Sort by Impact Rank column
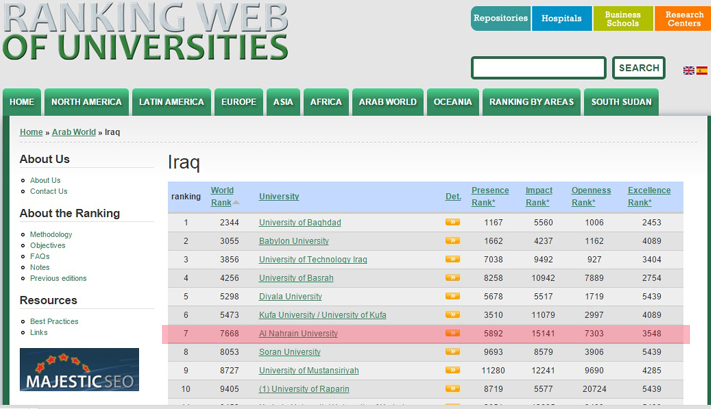The height and width of the screenshot is (409, 711). point(539,196)
